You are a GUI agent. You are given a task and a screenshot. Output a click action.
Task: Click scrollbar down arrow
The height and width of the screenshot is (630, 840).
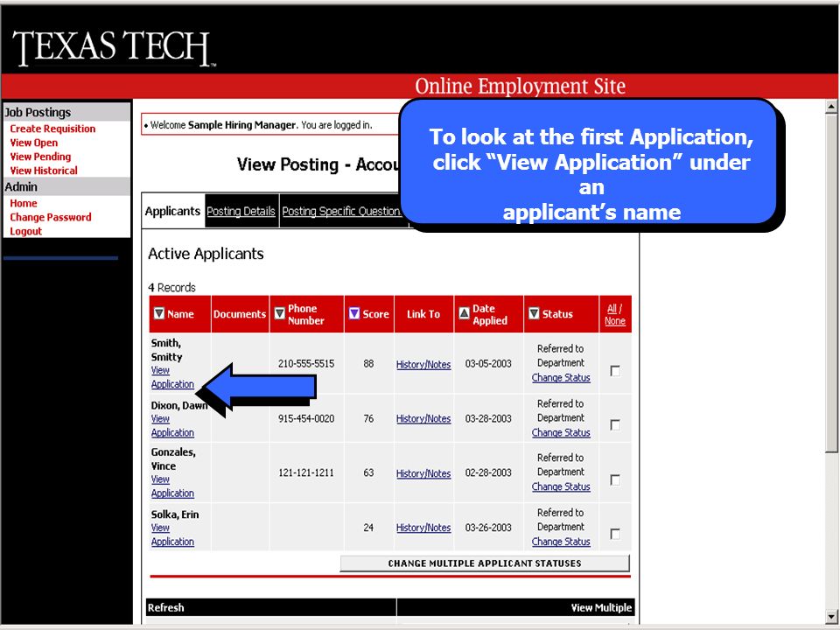831,617
